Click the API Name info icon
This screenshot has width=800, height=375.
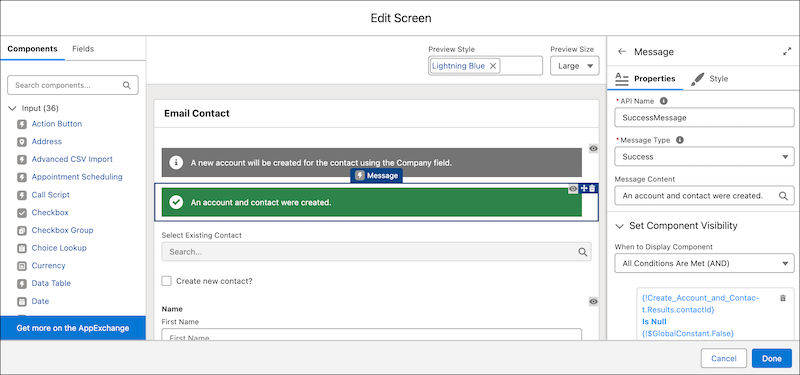coord(664,101)
